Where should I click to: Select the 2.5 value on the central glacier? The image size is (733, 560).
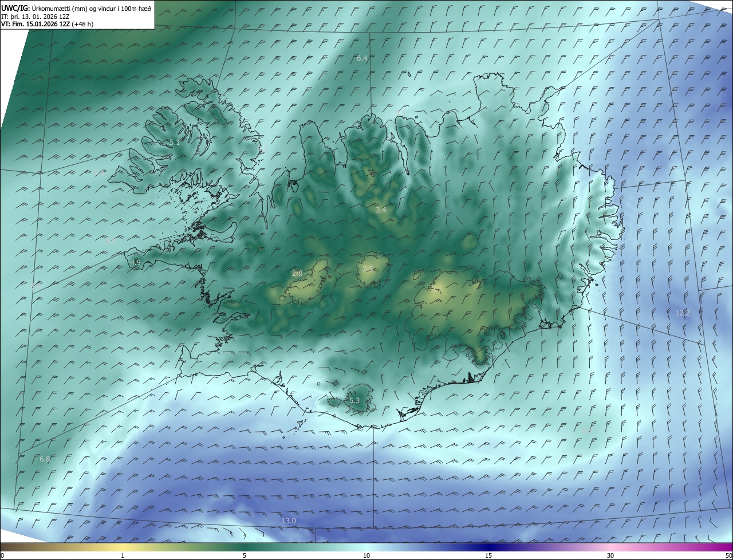click(x=368, y=269)
